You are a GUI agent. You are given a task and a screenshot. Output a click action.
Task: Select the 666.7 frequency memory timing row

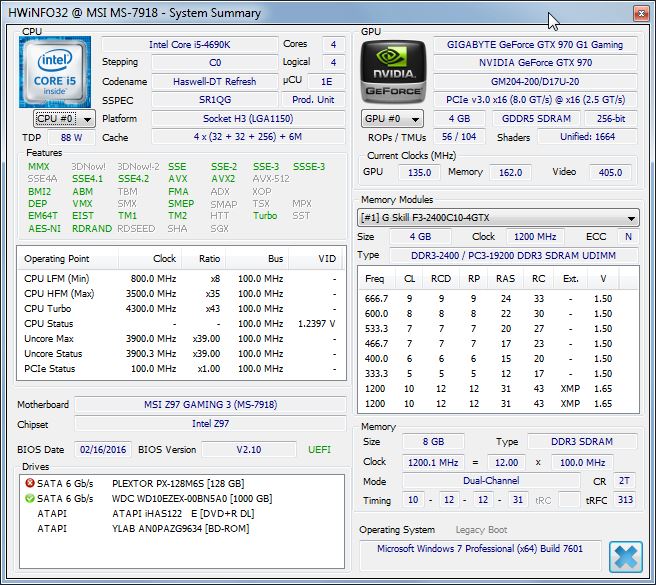click(498, 299)
